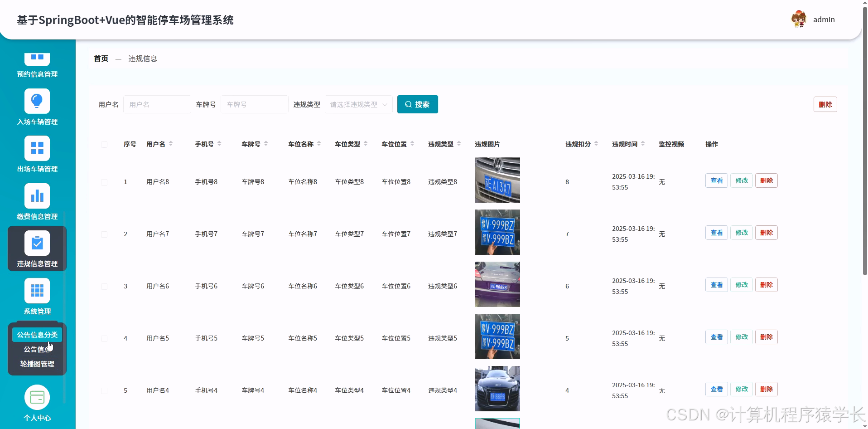The image size is (868, 429).
Task: Focus the 用户名 search input
Action: pyautogui.click(x=157, y=104)
